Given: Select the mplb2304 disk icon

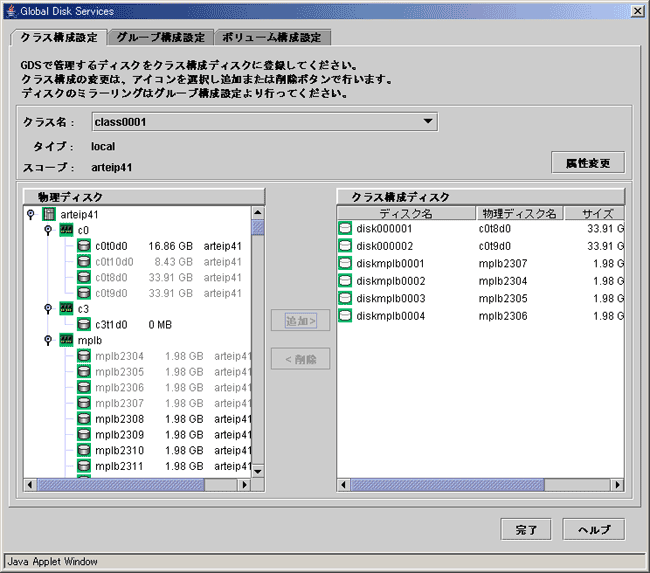Looking at the screenshot, I should coord(84,356).
